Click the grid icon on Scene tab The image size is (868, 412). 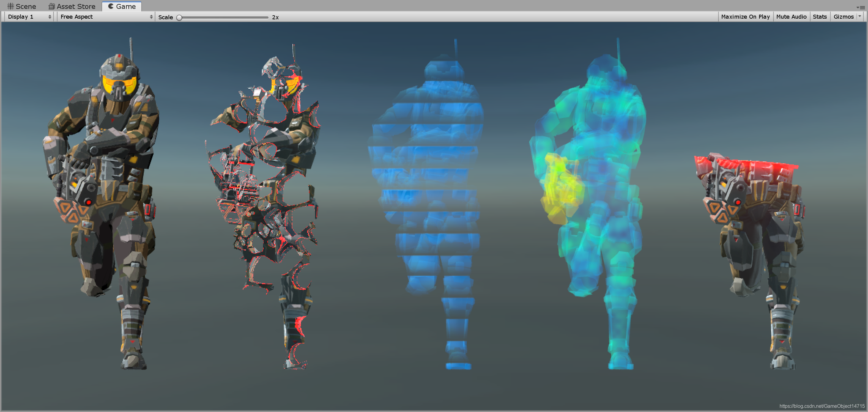click(x=10, y=6)
